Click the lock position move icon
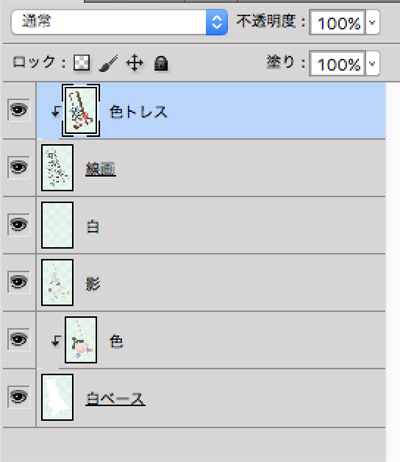 point(134,63)
